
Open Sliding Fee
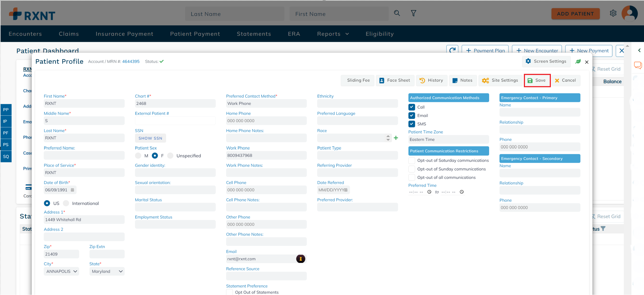coord(358,80)
